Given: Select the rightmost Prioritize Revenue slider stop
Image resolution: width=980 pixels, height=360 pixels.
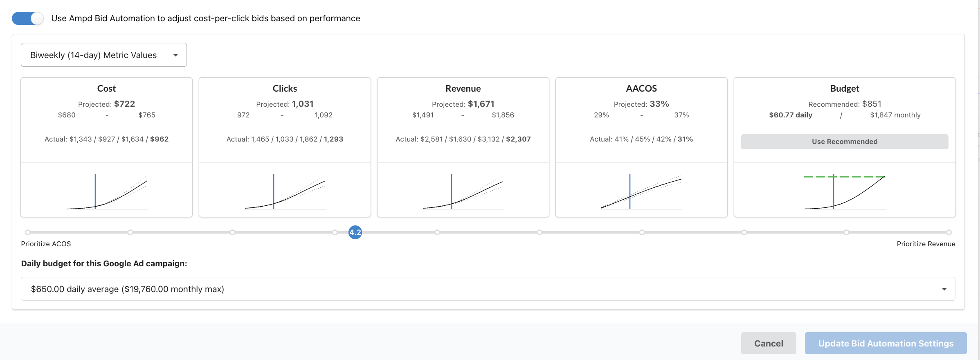Looking at the screenshot, I should pyautogui.click(x=949, y=232).
